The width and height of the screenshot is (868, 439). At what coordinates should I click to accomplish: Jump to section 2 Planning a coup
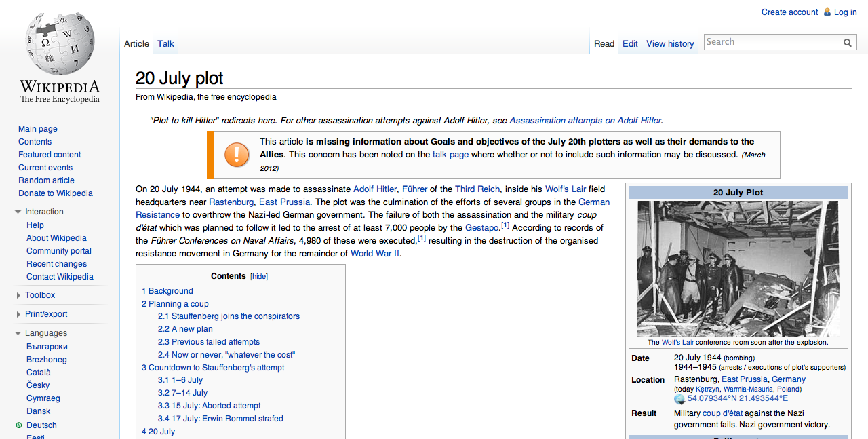(175, 304)
